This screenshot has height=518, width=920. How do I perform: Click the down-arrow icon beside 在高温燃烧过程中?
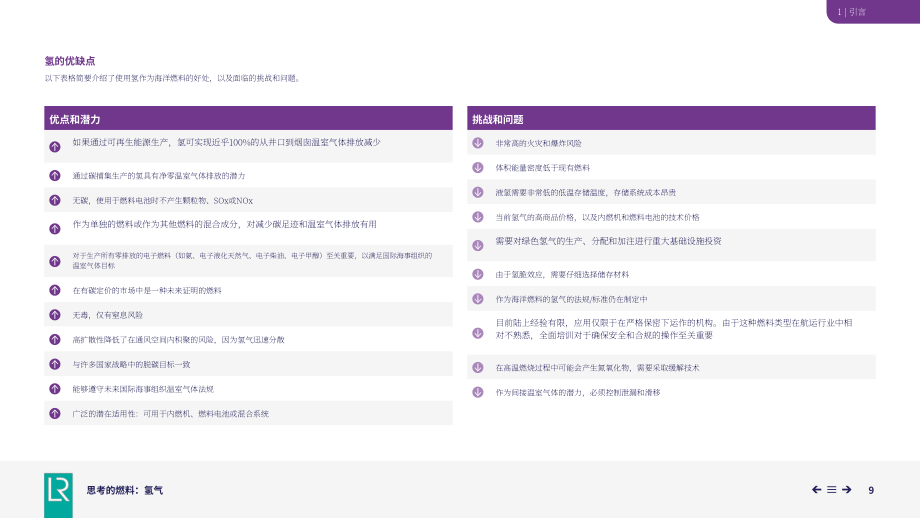[x=478, y=367]
